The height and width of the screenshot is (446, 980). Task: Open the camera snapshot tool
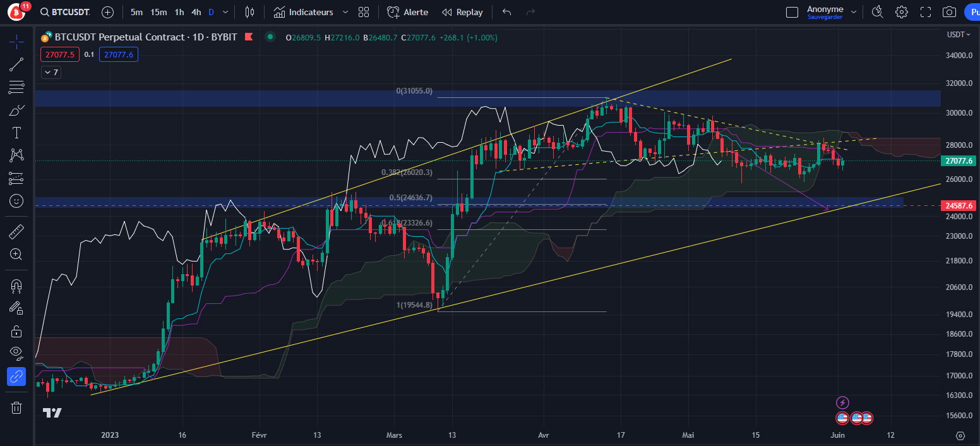(x=949, y=11)
